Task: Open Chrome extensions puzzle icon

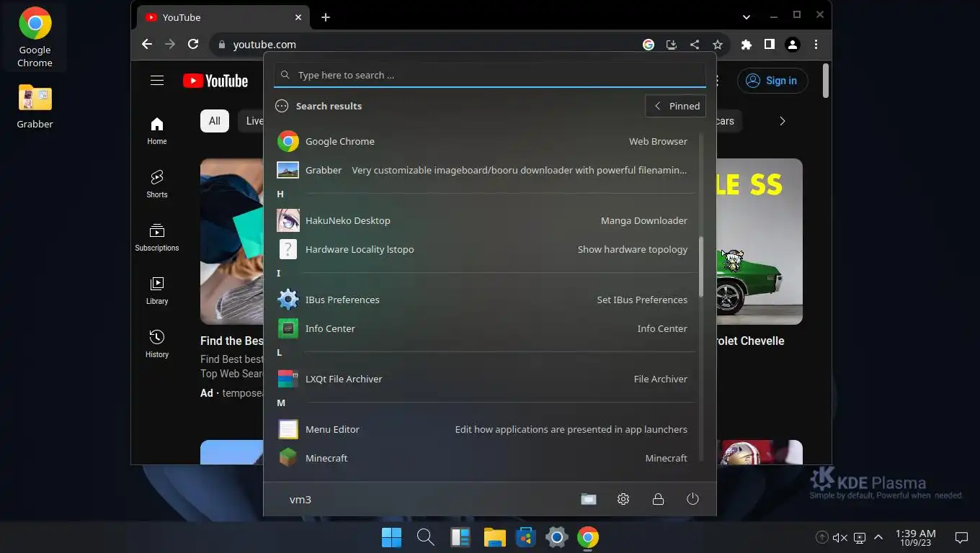Action: [x=747, y=44]
